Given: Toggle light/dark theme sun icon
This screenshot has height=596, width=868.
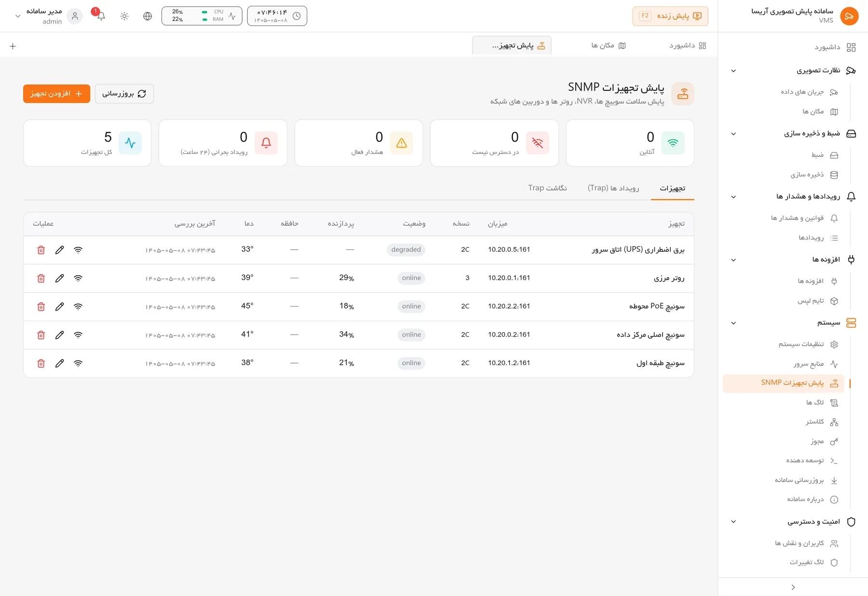Looking at the screenshot, I should pyautogui.click(x=124, y=16).
